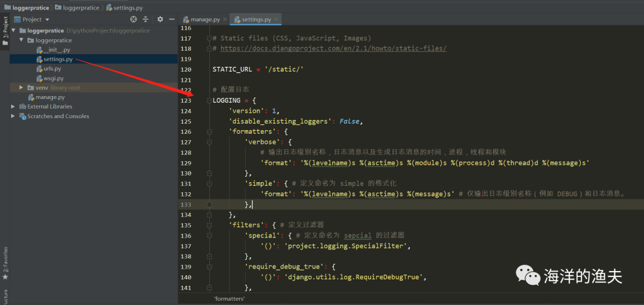Click settings.py breadcrumb in navigation bar

coord(123,7)
